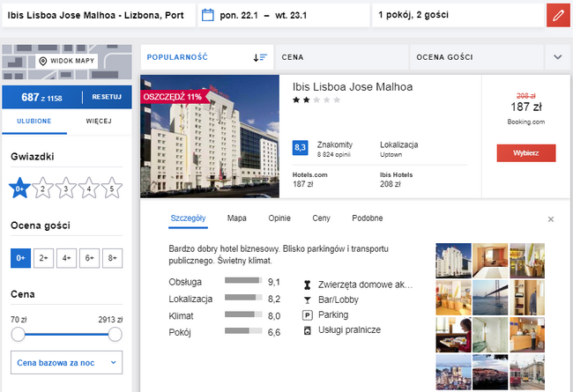Click the Oszczędź 11% savings banner
Screen dimensions: 573x392
click(x=174, y=97)
